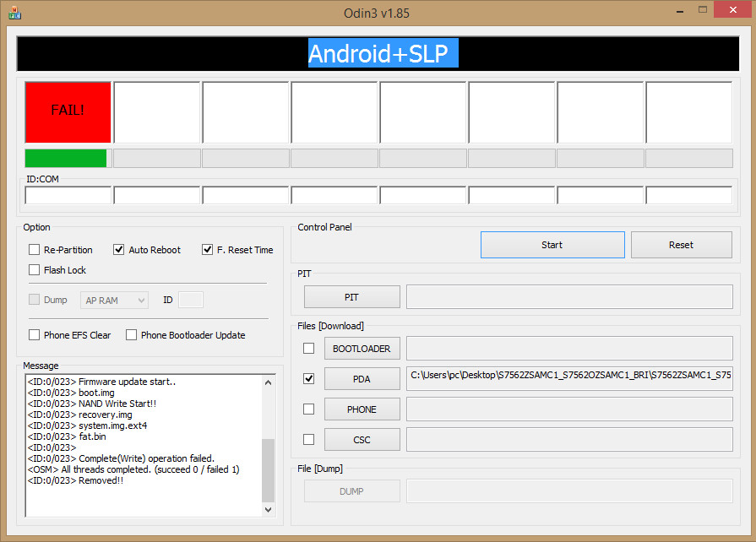The image size is (756, 542).
Task: Click the Start button
Action: (x=552, y=245)
